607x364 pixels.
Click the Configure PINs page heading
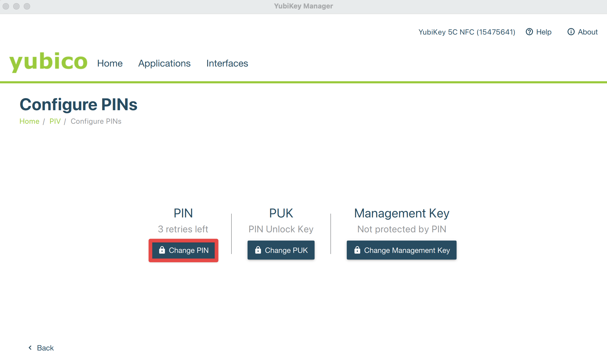79,104
